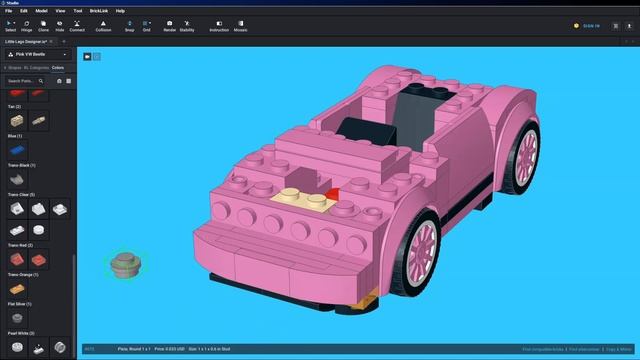Viewport: 640px width, 360px height.
Task: Click the SIGN IN link
Action: (x=591, y=26)
